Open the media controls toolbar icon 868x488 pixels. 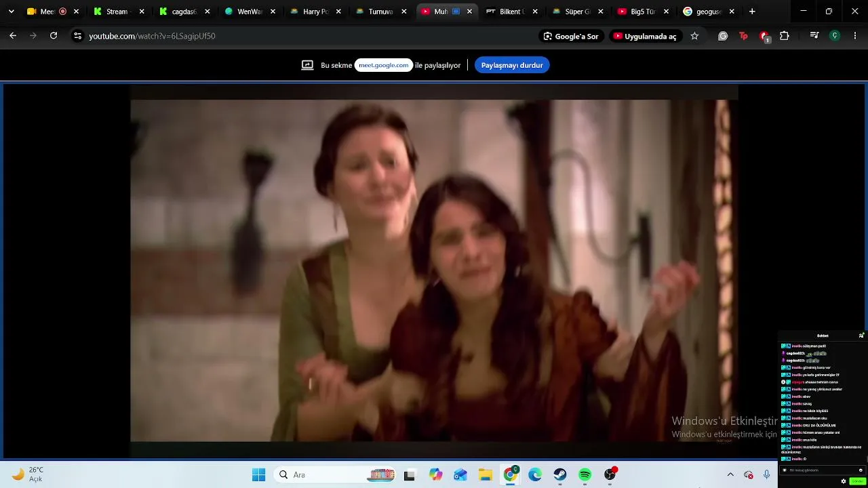pos(814,36)
